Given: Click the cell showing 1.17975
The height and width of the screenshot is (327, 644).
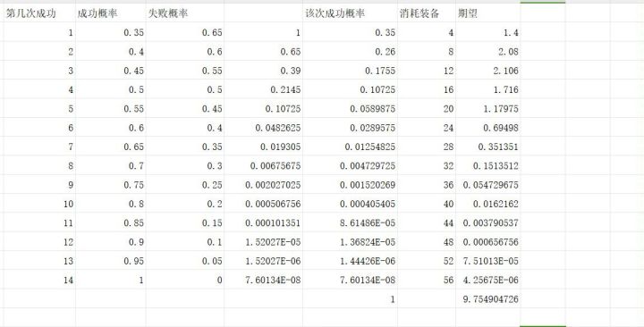Looking at the screenshot, I should point(488,108).
